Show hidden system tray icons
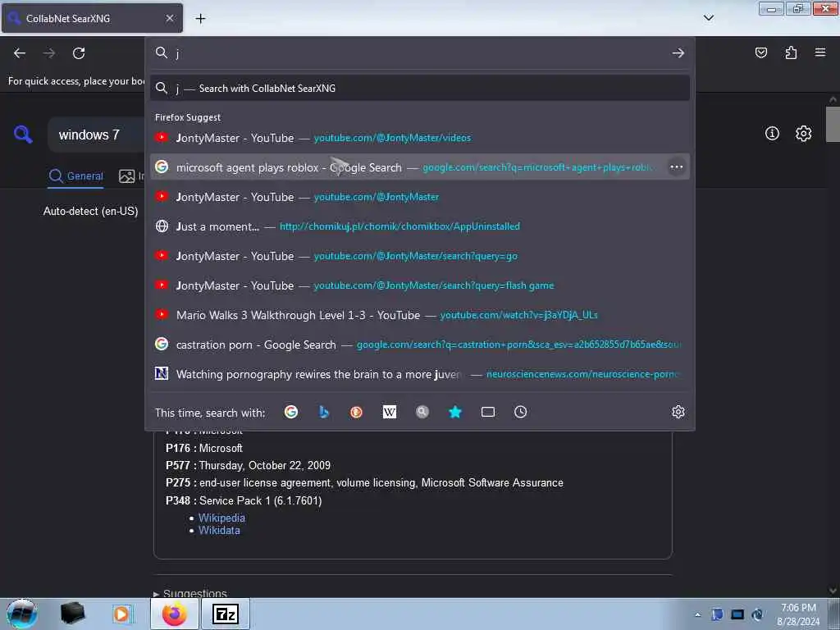The height and width of the screenshot is (630, 840). (697, 614)
